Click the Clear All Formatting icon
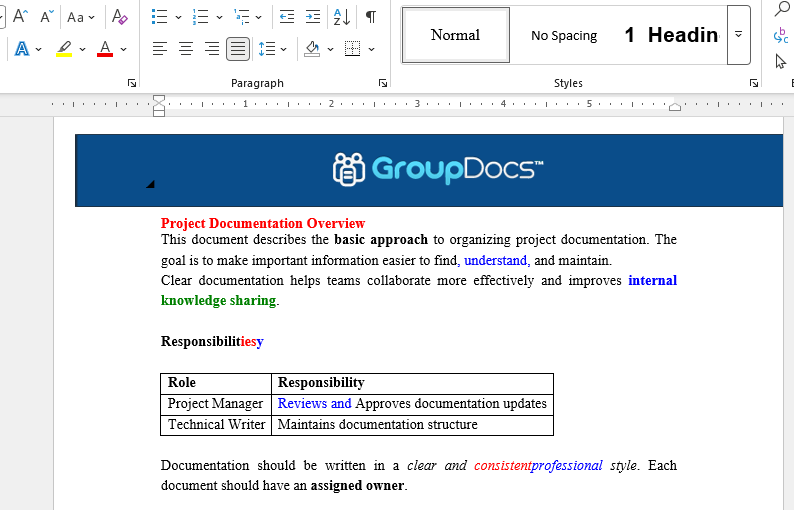 pyautogui.click(x=120, y=17)
